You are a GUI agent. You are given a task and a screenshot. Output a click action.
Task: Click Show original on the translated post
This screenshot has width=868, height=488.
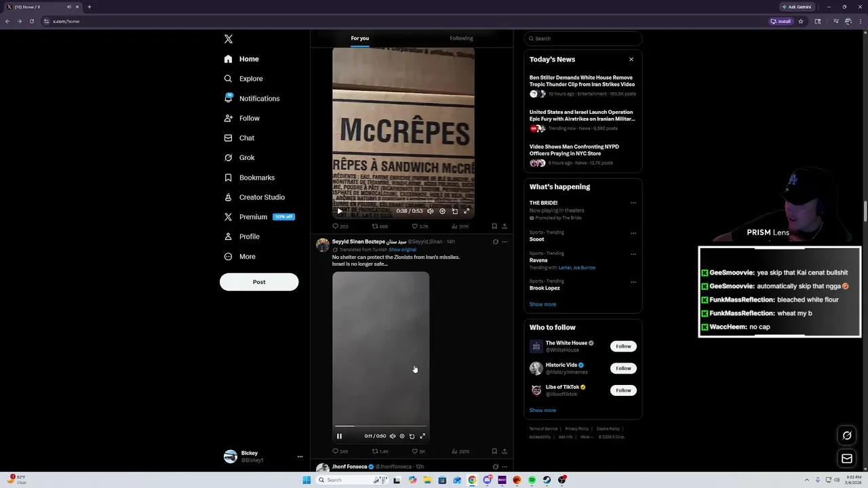pos(402,249)
